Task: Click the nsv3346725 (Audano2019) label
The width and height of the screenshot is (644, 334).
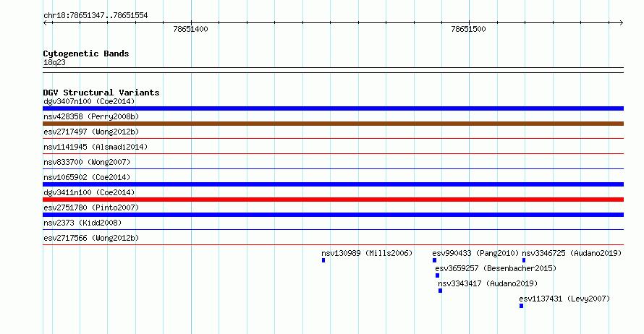Action: [x=572, y=253]
